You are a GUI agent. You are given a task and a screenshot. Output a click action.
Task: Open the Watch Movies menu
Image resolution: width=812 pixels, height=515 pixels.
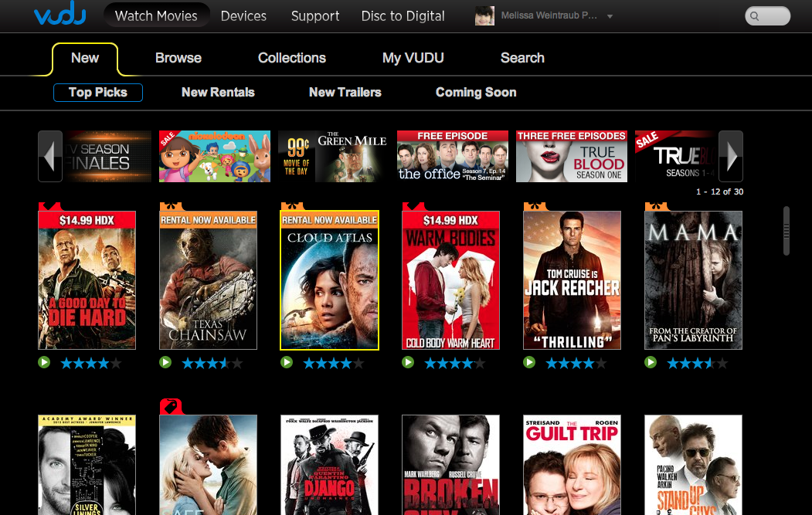coord(156,15)
